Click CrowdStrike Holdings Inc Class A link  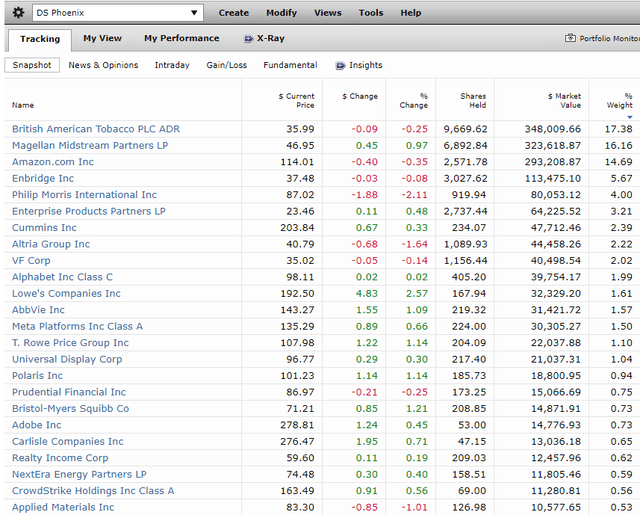click(93, 491)
